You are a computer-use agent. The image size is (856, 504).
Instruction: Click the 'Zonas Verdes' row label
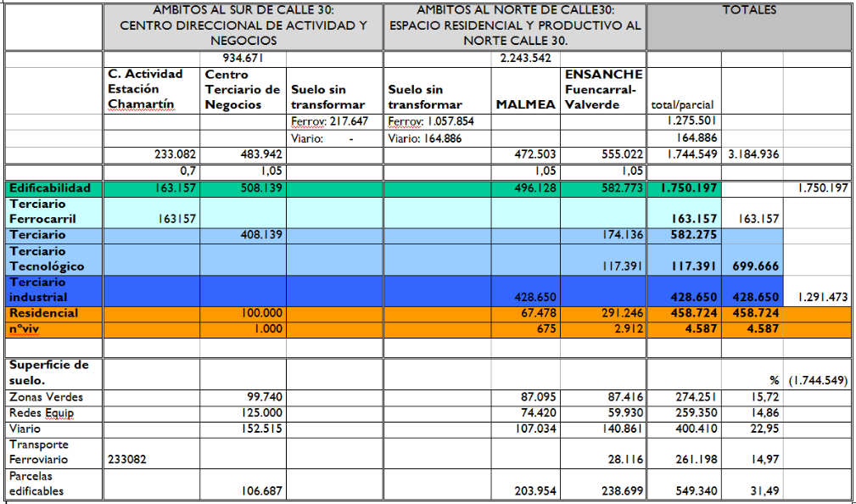47,397
